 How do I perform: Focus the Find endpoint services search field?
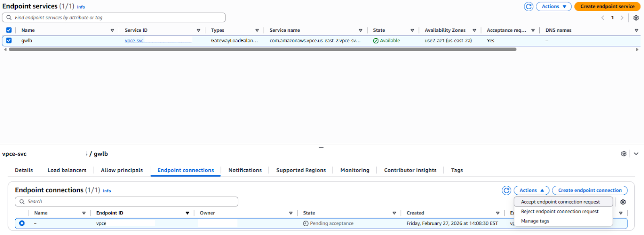point(117,18)
